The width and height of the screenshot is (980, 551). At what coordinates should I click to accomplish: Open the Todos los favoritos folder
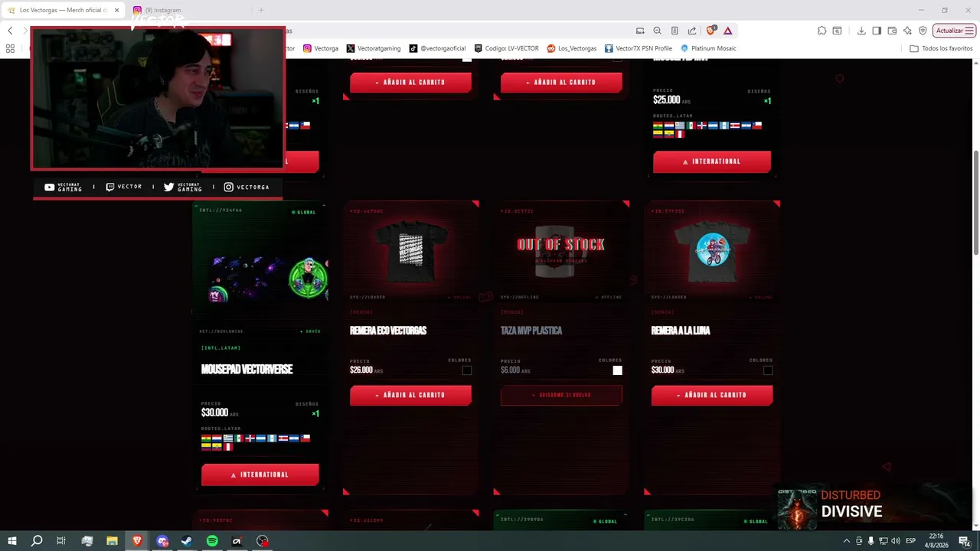[941, 48]
